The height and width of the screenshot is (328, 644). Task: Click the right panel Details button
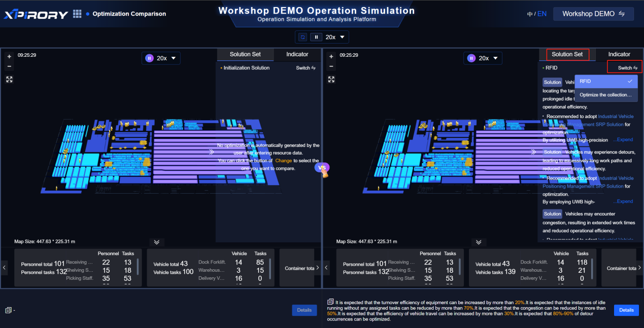click(626, 310)
